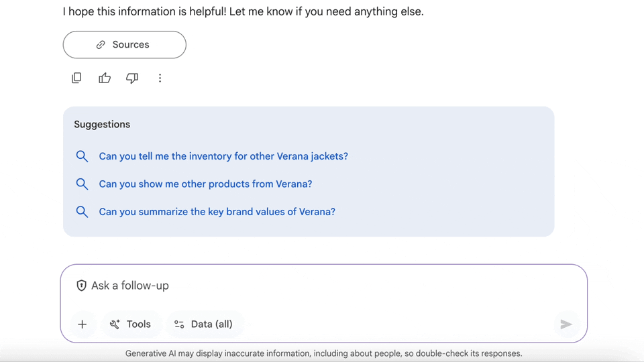Screen dimensions: 644x362
Task: Open the three-dot more options menu
Action: pyautogui.click(x=160, y=78)
